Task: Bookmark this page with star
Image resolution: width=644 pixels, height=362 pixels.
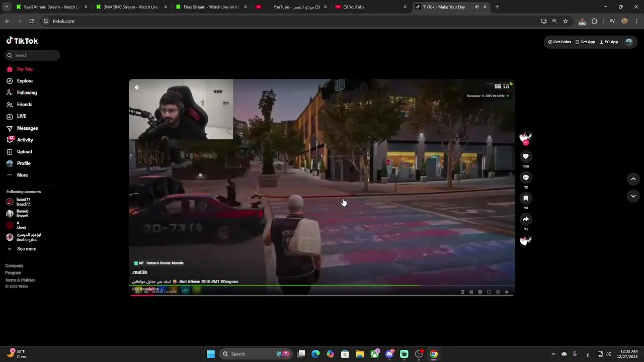Action: [x=566, y=21]
